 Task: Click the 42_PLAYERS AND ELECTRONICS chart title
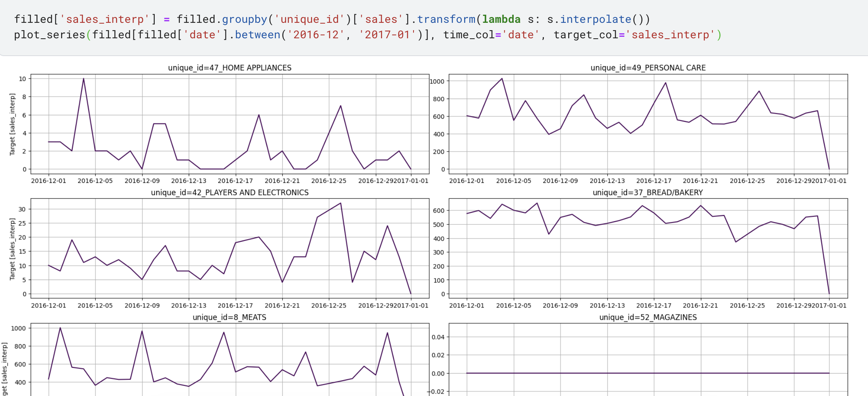point(230,193)
